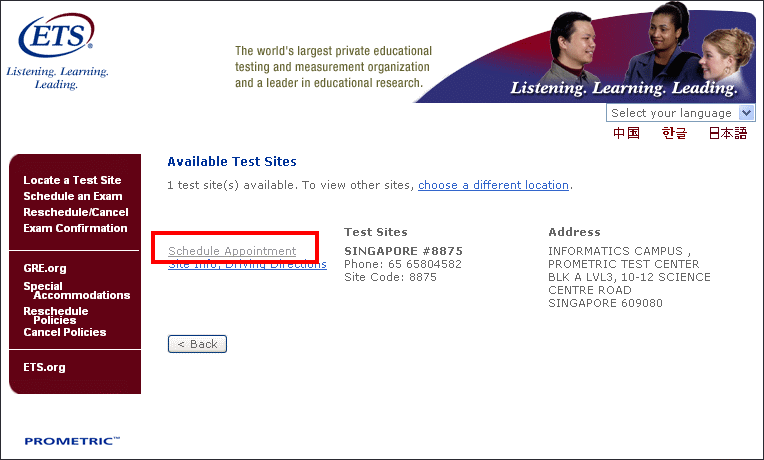Image resolution: width=764 pixels, height=460 pixels.
Task: Click SINGAPORE #8875 site name
Action: [403, 251]
